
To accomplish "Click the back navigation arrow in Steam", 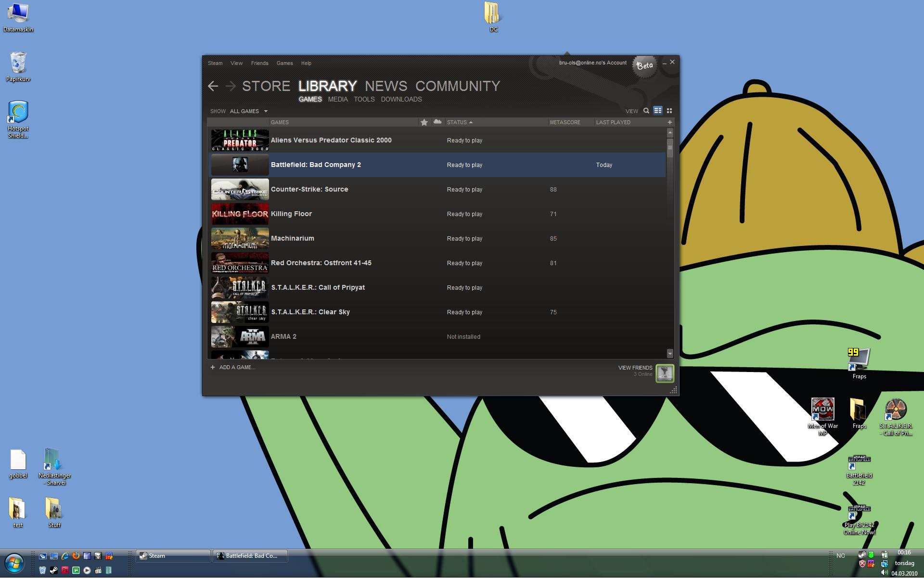I will coord(213,86).
